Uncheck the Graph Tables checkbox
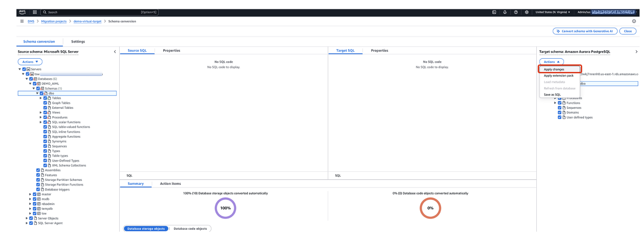 click(45, 103)
